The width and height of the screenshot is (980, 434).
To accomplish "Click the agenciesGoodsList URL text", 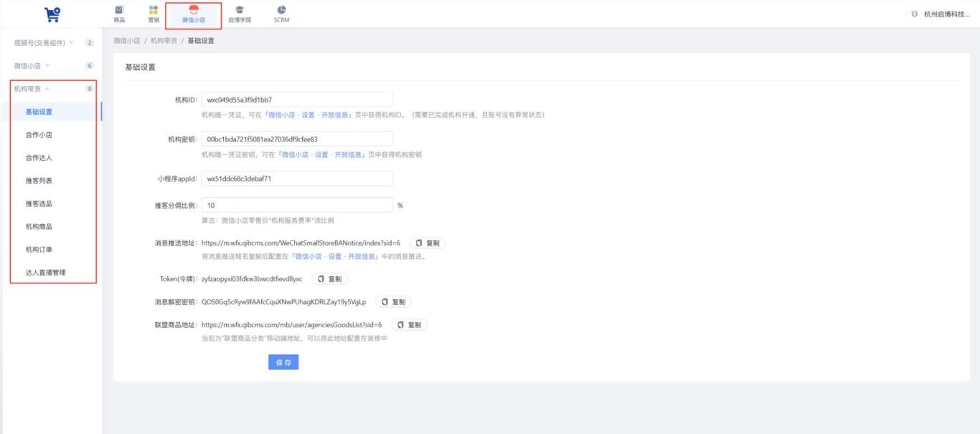I will coord(291,325).
